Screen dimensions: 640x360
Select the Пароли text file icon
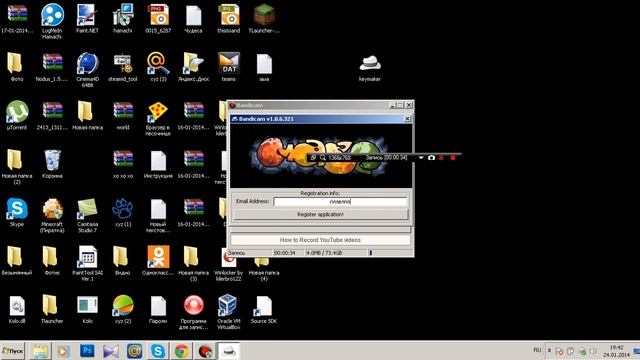[x=158, y=309]
